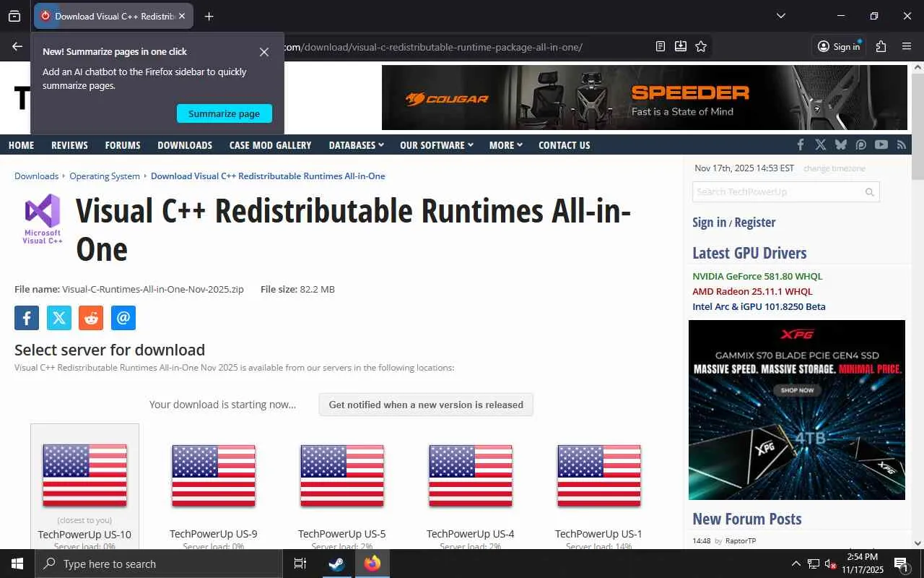Choose the TechPowerUp US-10 server flag
This screenshot has height=578, width=924.
point(84,475)
